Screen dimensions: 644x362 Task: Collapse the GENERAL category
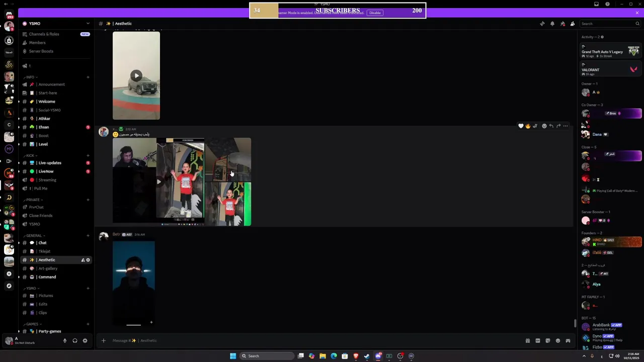point(34,235)
